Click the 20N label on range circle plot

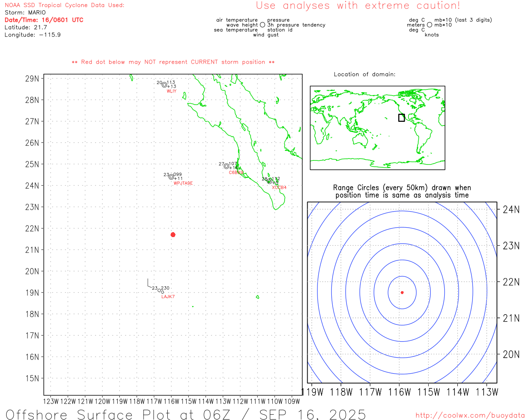pos(511,354)
